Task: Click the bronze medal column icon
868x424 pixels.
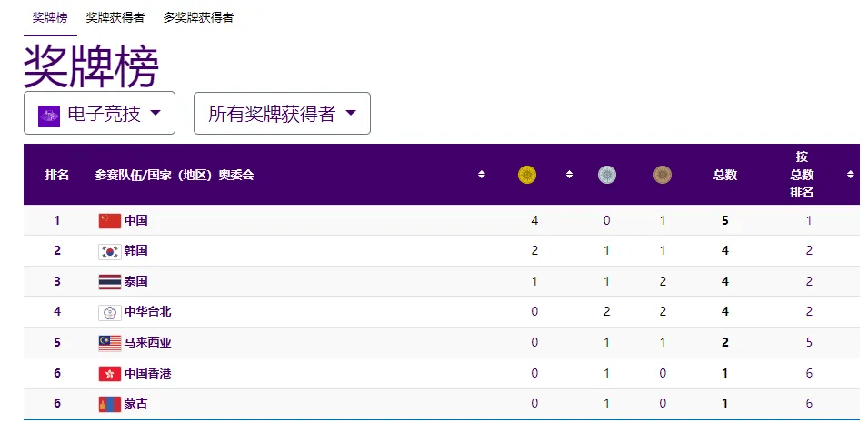Action: (662, 175)
